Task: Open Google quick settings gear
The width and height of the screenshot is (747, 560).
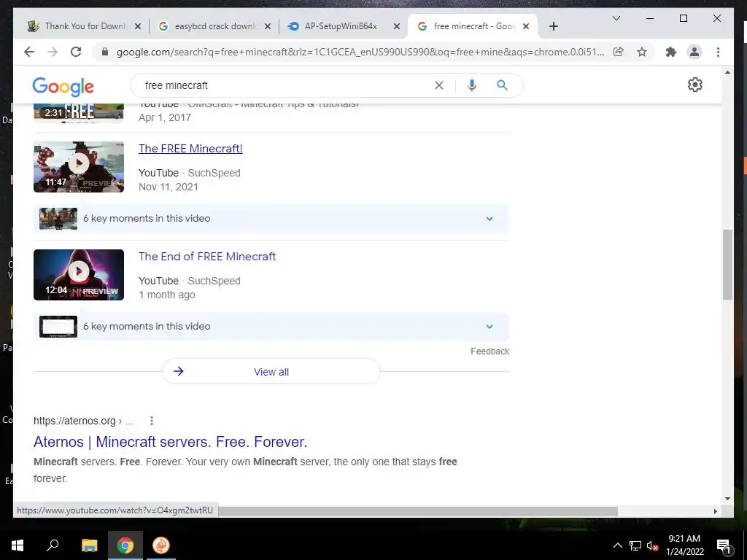Action: 694,85
